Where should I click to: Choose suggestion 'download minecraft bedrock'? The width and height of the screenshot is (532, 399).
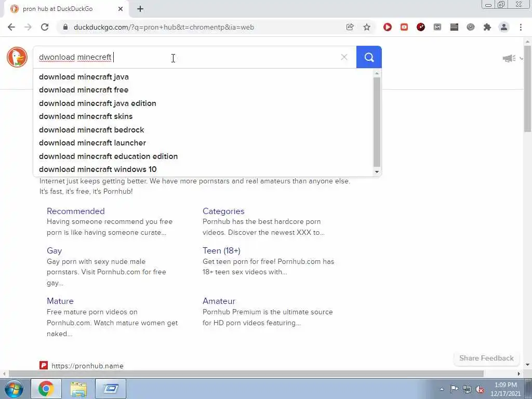203,129
